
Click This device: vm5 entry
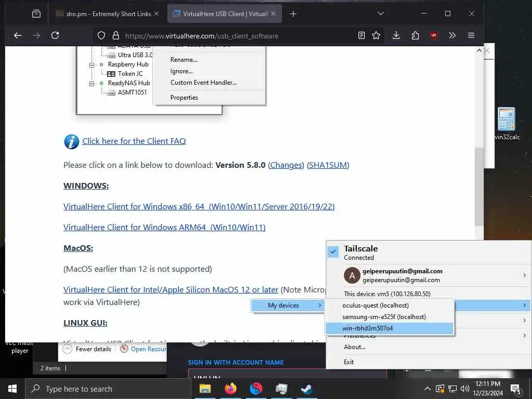387,294
